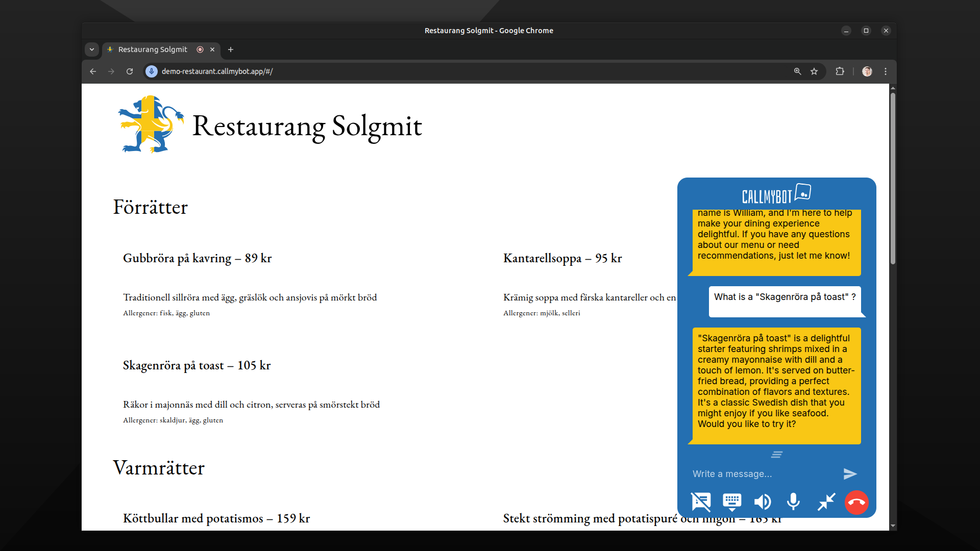The width and height of the screenshot is (980, 551).
Task: Close the Restaurang Solgmit tab
Action: click(x=212, y=49)
